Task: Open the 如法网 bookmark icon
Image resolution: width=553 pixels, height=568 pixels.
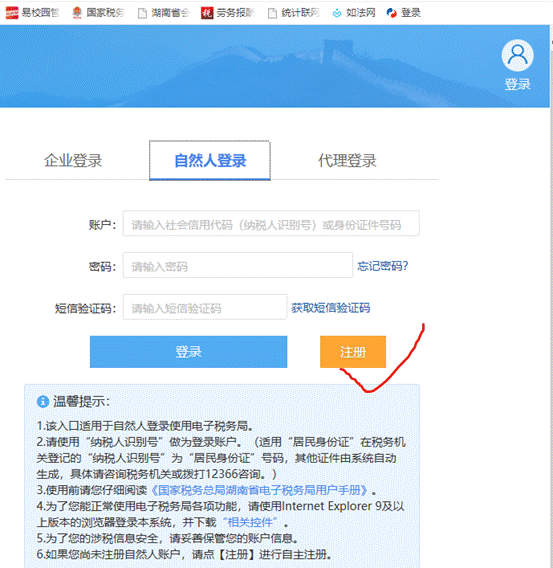Action: point(337,13)
